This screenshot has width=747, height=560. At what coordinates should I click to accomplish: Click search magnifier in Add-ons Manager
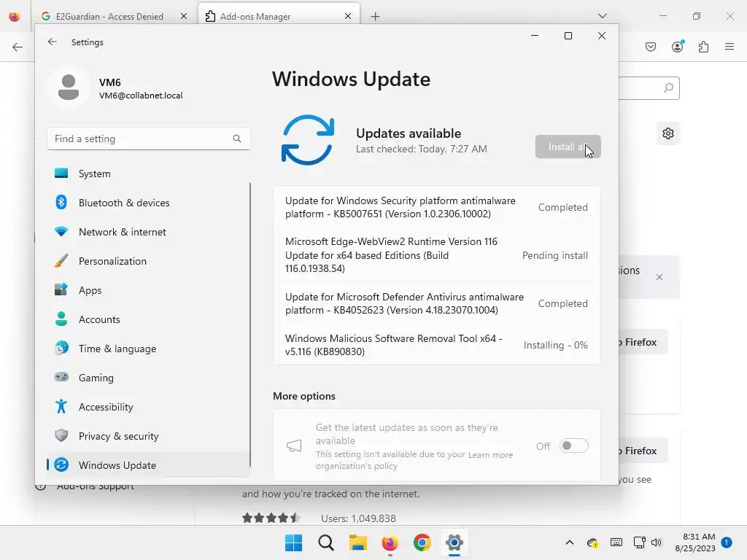tap(668, 88)
